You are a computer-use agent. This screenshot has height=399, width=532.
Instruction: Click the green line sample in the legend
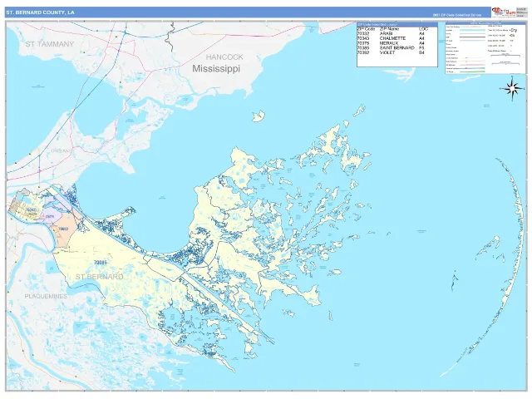pos(472,71)
